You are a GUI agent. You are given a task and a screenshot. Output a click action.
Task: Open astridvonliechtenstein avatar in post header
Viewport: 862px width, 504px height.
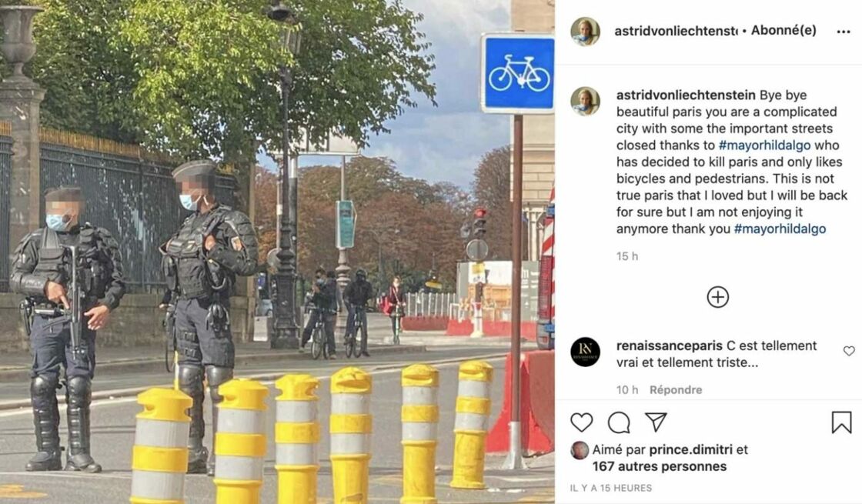click(585, 32)
